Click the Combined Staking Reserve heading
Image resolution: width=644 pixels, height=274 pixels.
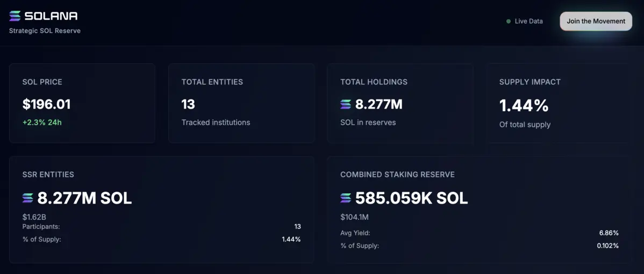click(x=397, y=175)
